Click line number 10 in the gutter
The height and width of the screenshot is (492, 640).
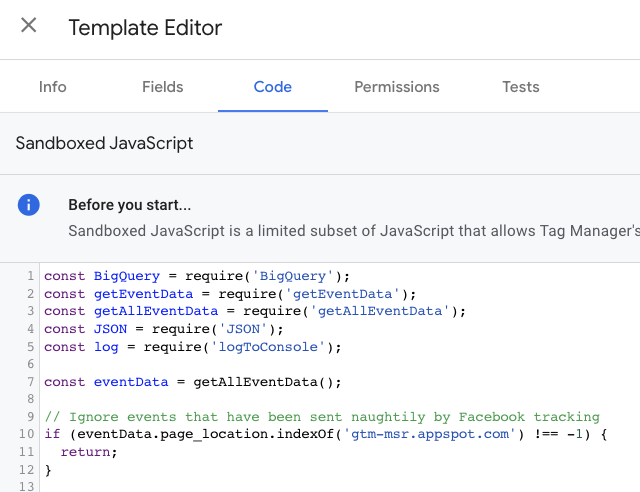(x=27, y=434)
